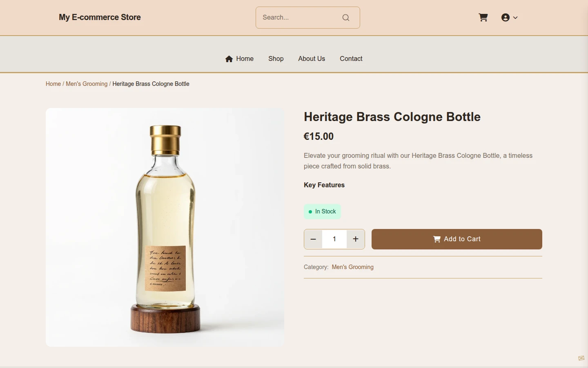Click the Heritage Brass Cologne Bottle heading

392,117
